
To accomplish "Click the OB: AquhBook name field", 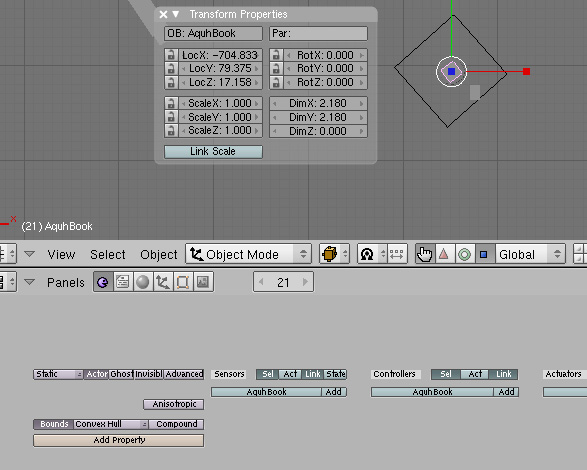I will [213, 33].
